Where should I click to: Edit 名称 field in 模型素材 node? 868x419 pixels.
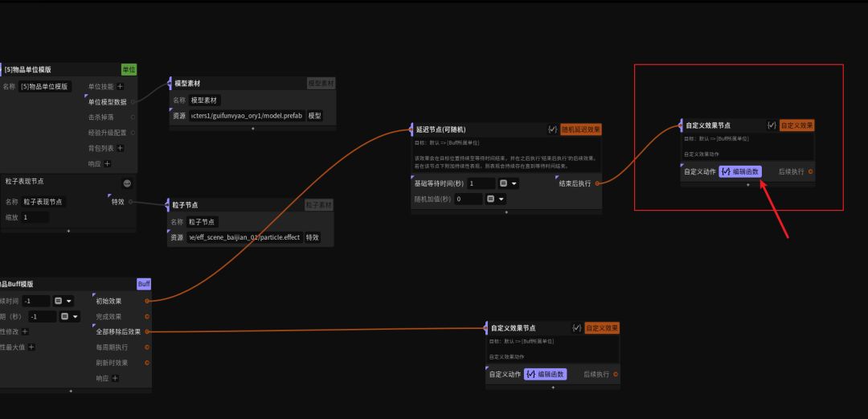click(x=205, y=101)
